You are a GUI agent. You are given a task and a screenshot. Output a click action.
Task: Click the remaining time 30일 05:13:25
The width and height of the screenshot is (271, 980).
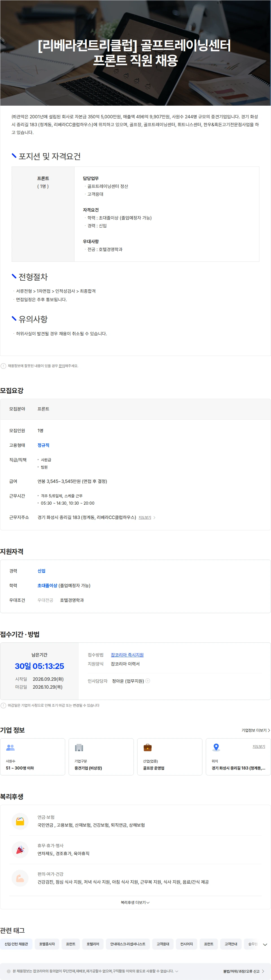point(39,666)
